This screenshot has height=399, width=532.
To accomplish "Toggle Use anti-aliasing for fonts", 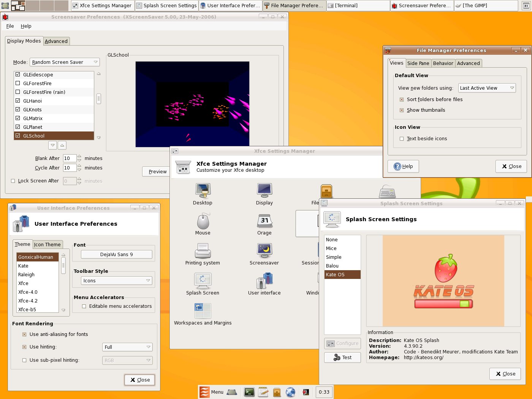I will (x=24, y=334).
